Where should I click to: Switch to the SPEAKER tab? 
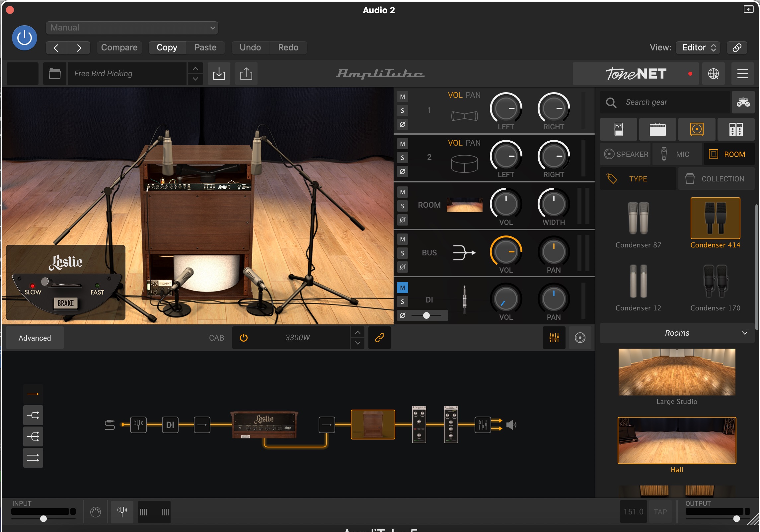[x=626, y=154]
